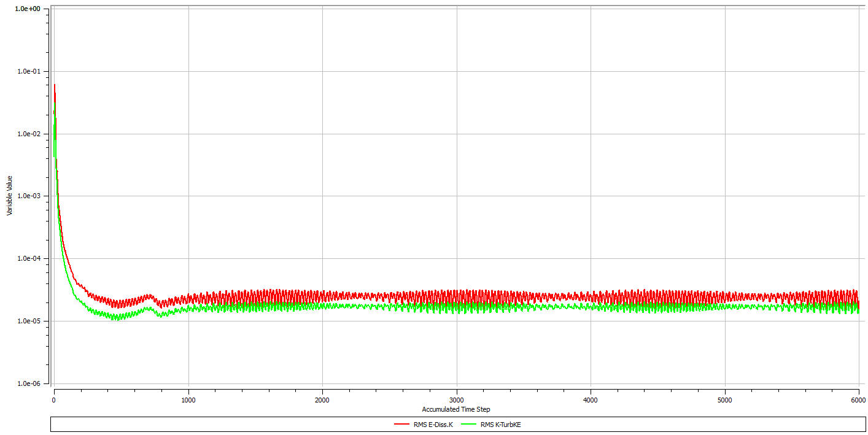Pick the 1.0e-03 y-axis tick label
Screen dimensions: 868x435
(x=28, y=196)
